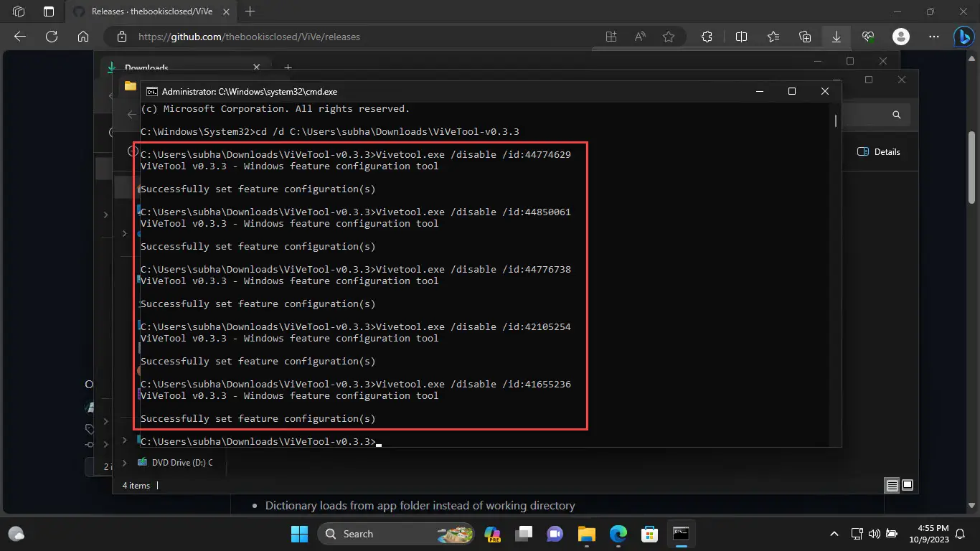The image size is (980, 551).
Task: Open volume speaker tray icon
Action: tap(874, 534)
